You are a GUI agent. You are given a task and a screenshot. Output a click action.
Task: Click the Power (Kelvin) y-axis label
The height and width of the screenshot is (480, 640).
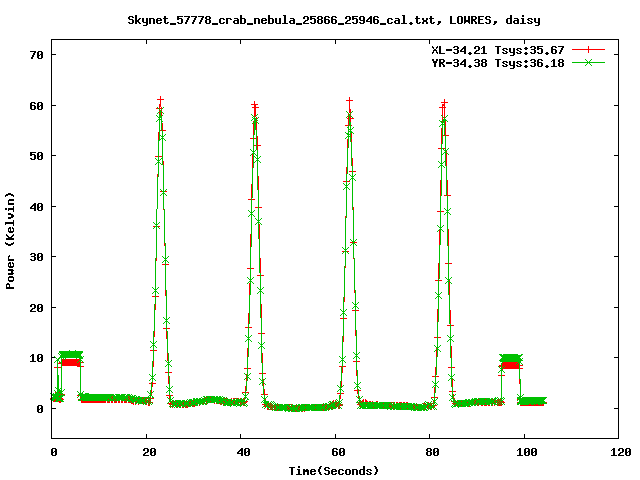click(10, 241)
